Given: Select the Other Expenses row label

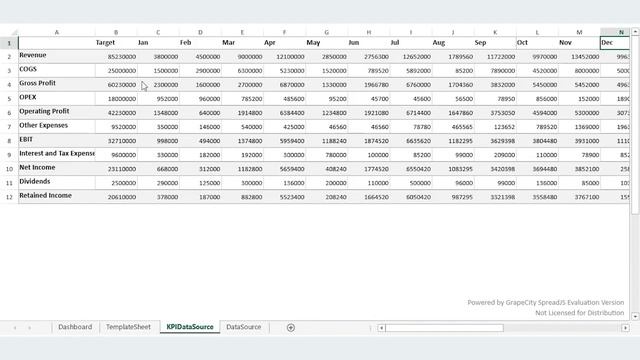Looking at the screenshot, I should point(57,127).
